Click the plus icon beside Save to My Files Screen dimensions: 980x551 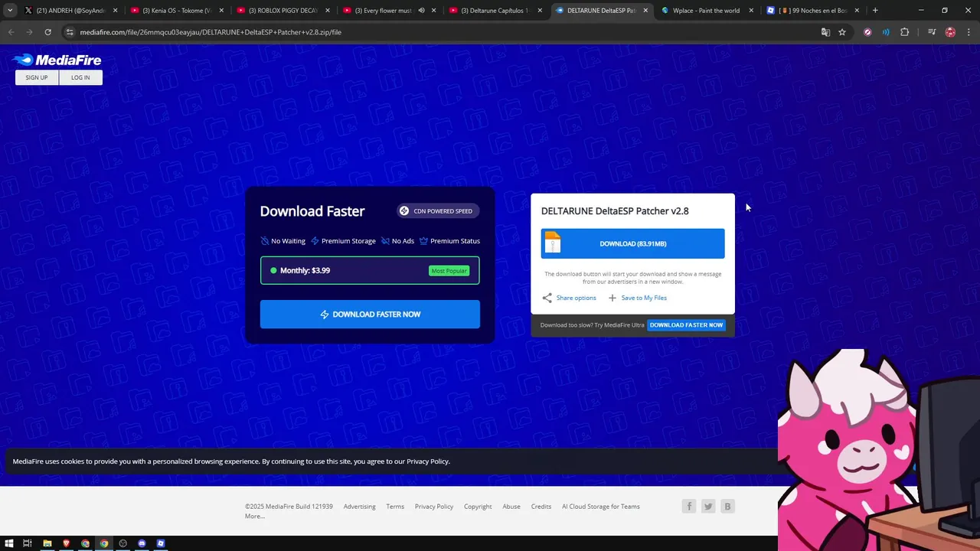(612, 298)
